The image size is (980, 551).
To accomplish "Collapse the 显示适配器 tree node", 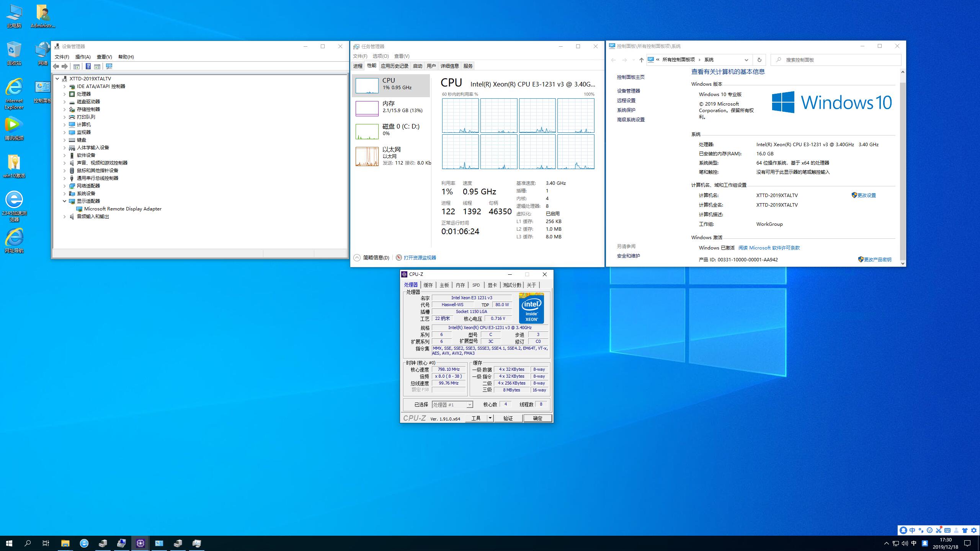I will tap(65, 201).
